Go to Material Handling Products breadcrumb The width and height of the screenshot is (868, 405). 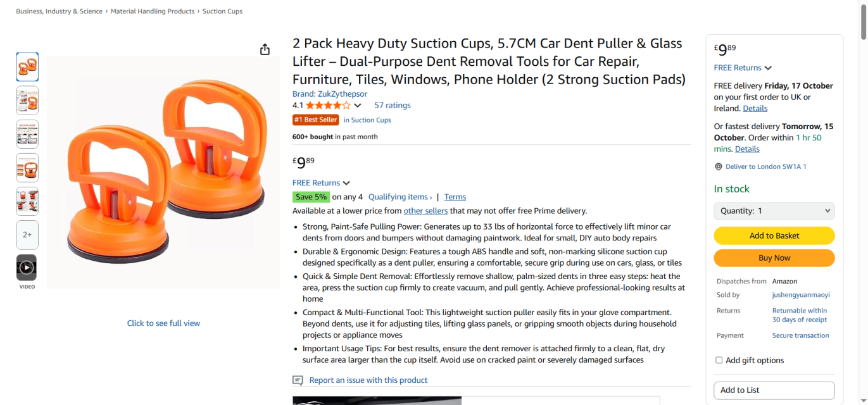tap(153, 11)
